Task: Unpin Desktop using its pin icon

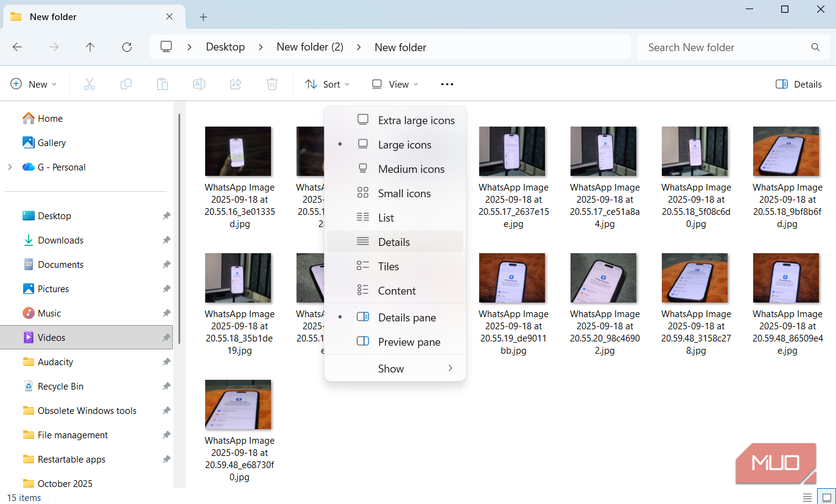Action: point(166,216)
